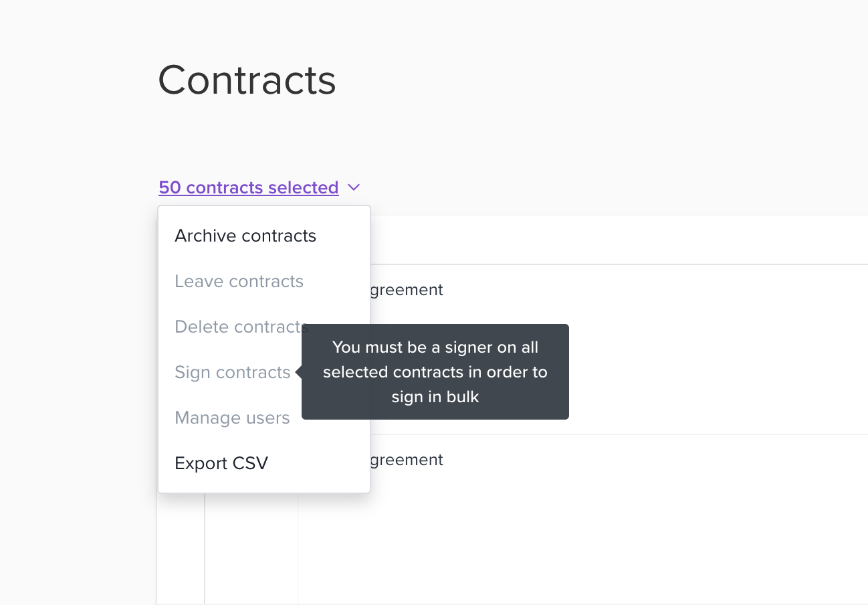The width and height of the screenshot is (868, 605).
Task: Pick Manage users in the bulk menu
Action: pos(232,418)
